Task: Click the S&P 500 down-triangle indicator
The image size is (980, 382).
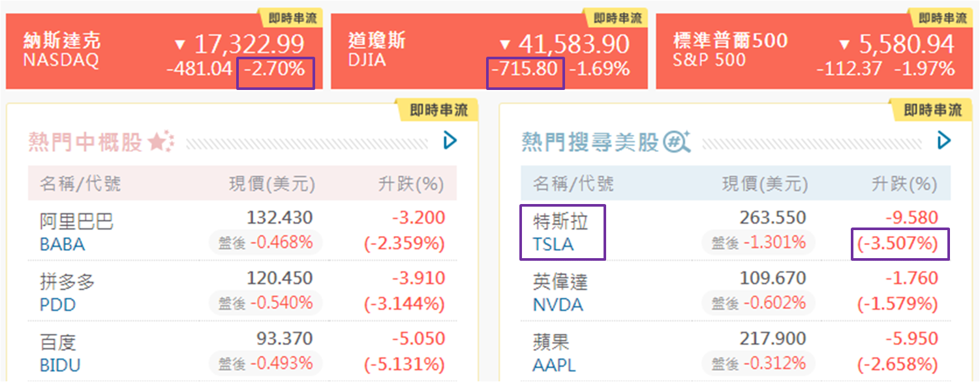Action: (845, 46)
